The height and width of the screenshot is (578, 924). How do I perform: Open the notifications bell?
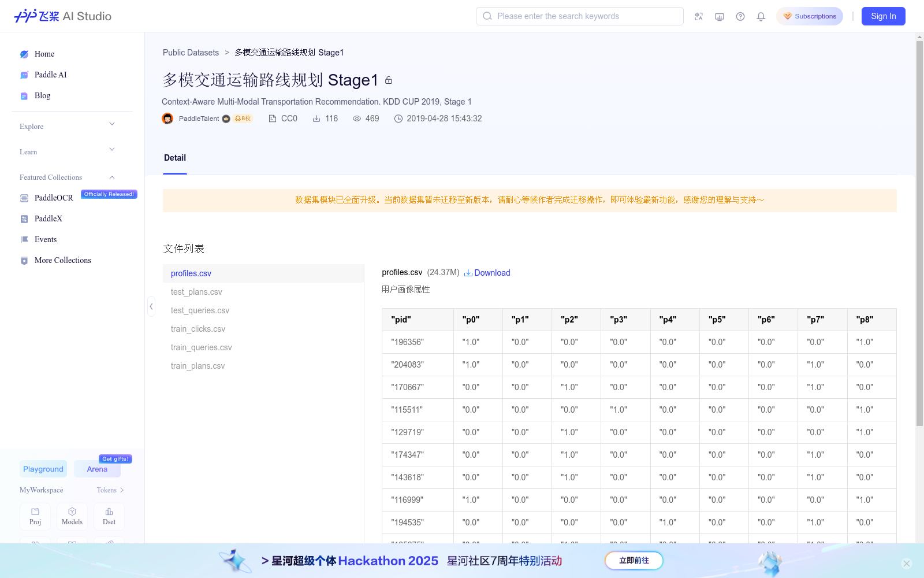[761, 16]
